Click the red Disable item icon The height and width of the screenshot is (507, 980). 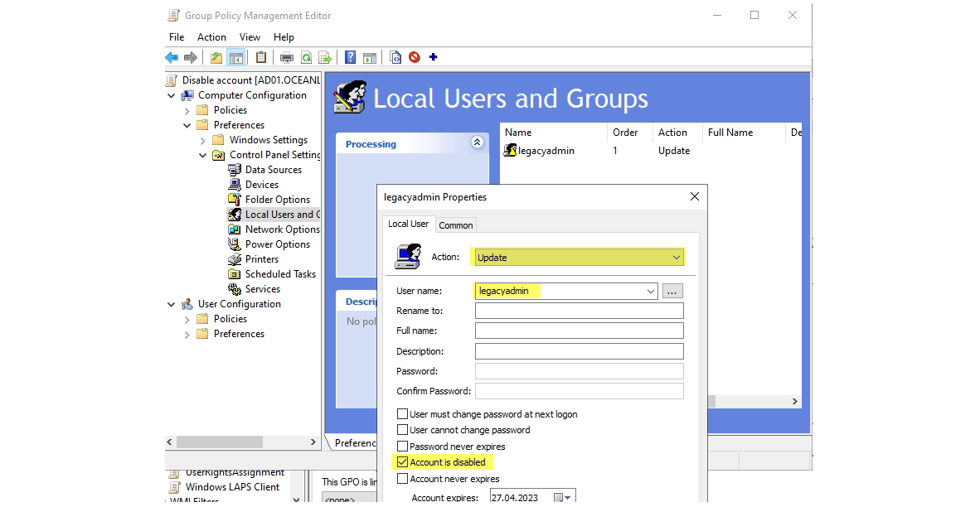415,57
